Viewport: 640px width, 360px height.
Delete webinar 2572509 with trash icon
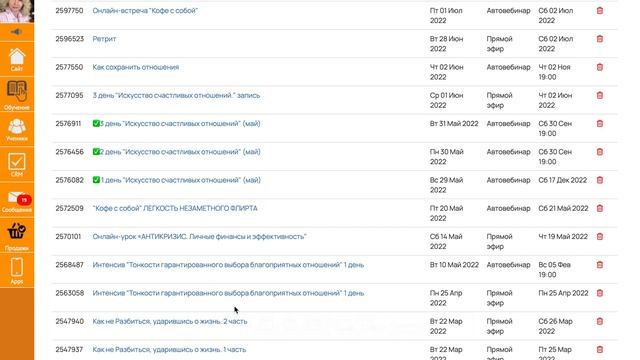600,208
